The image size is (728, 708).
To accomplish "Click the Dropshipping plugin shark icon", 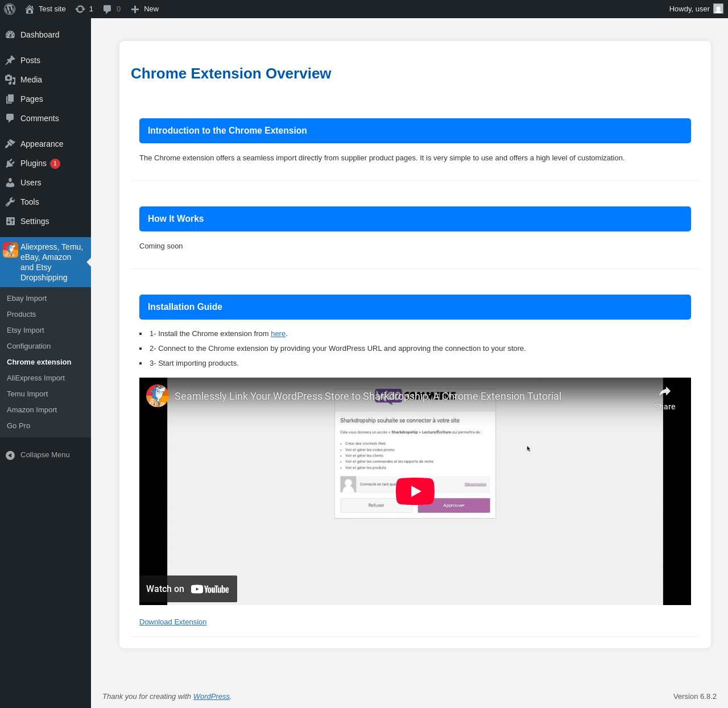I will coord(10,250).
